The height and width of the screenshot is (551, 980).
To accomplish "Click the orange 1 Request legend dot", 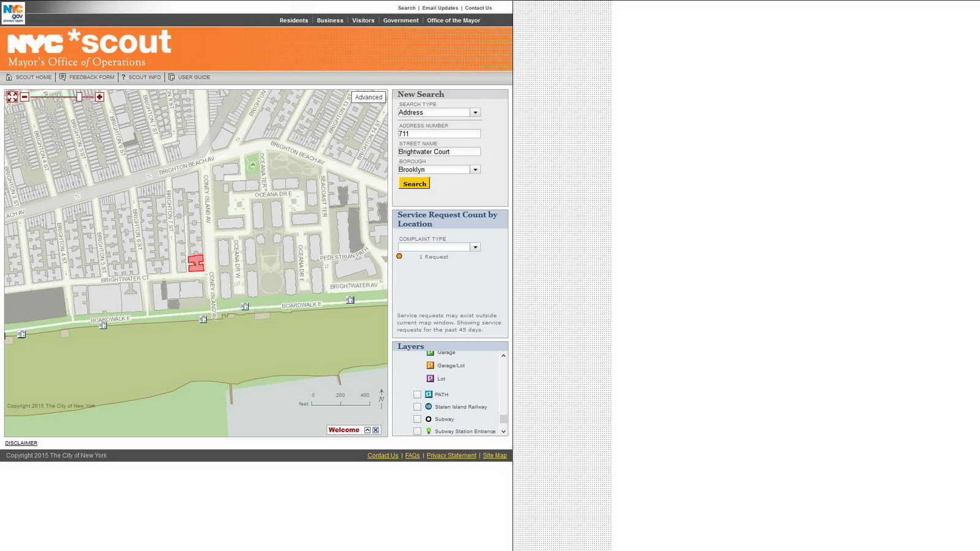I will coord(399,257).
